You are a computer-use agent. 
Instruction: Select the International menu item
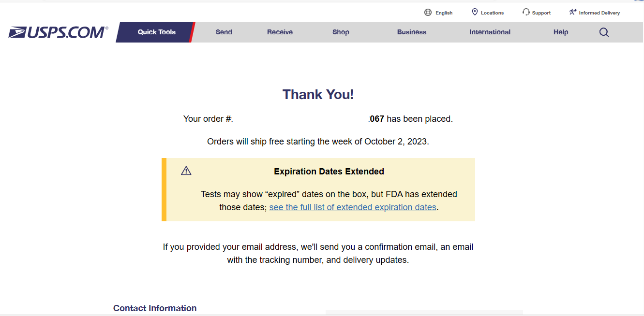[x=490, y=32]
